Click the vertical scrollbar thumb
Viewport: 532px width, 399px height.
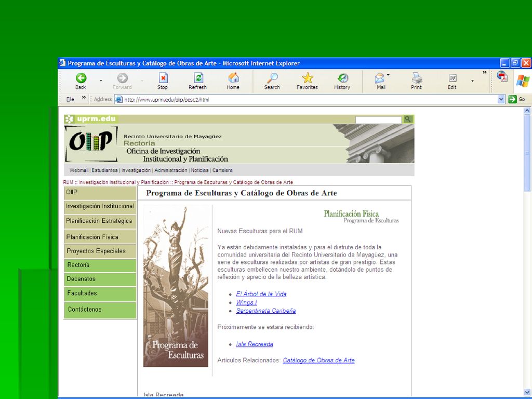[527, 153]
